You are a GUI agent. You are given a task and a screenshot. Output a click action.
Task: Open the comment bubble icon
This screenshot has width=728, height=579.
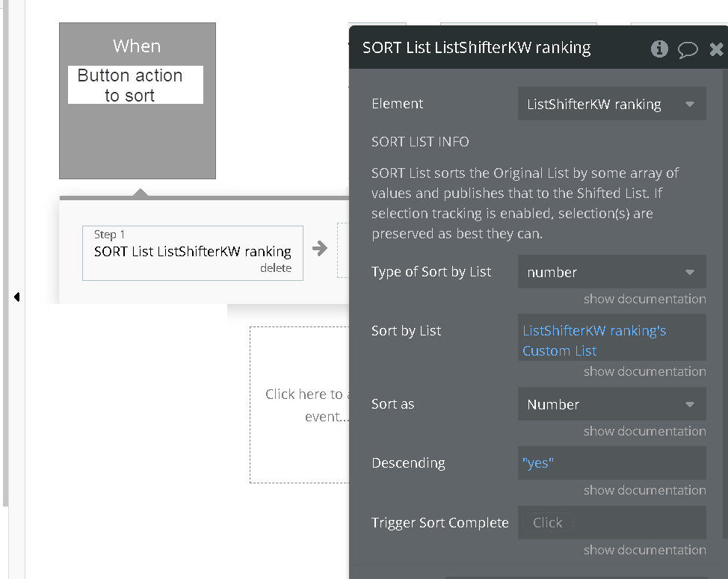[688, 49]
